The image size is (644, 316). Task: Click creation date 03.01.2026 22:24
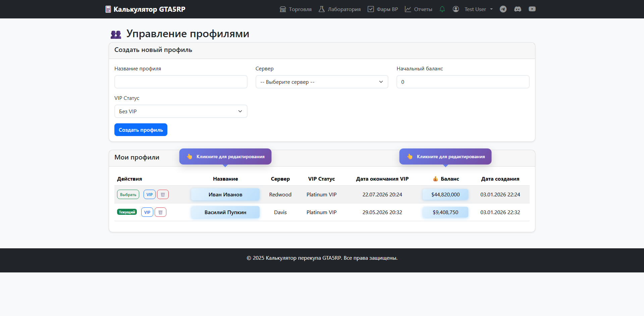[x=500, y=194]
